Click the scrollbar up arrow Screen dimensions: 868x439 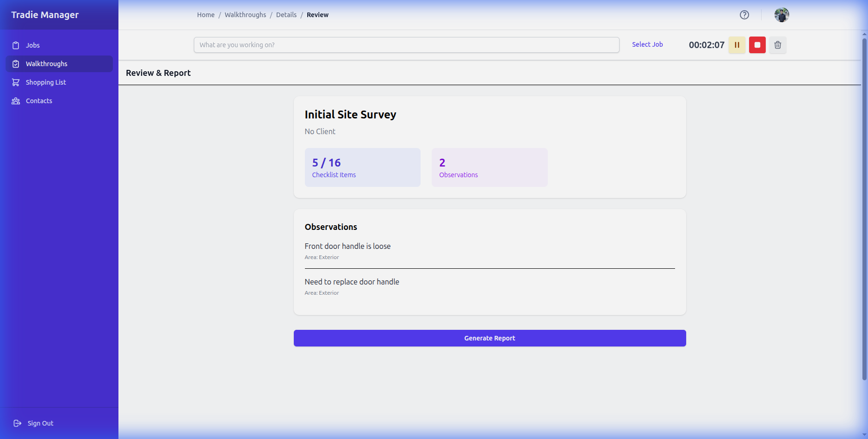click(x=864, y=33)
